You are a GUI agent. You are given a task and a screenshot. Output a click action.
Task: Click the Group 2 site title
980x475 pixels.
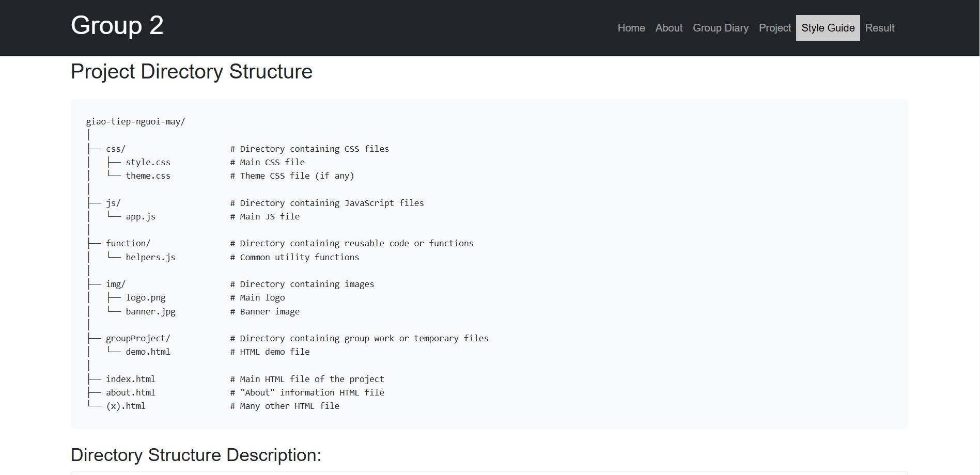[117, 26]
